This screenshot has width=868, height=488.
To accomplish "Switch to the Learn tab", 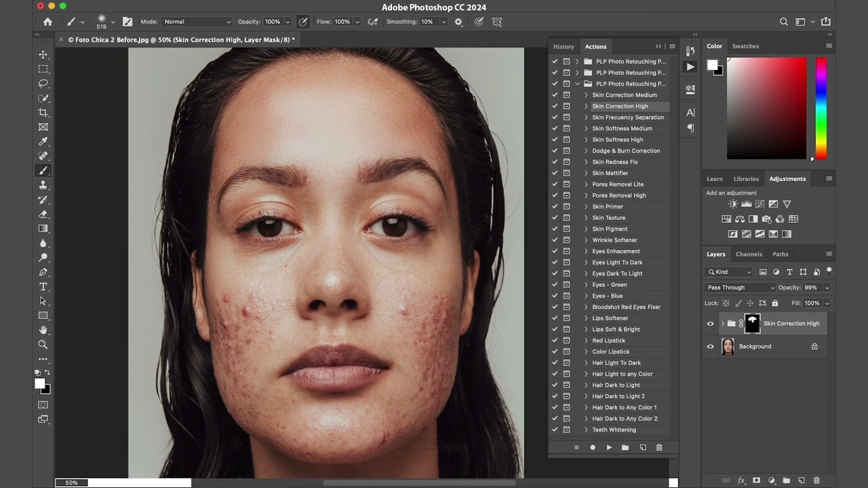I will [x=715, y=179].
